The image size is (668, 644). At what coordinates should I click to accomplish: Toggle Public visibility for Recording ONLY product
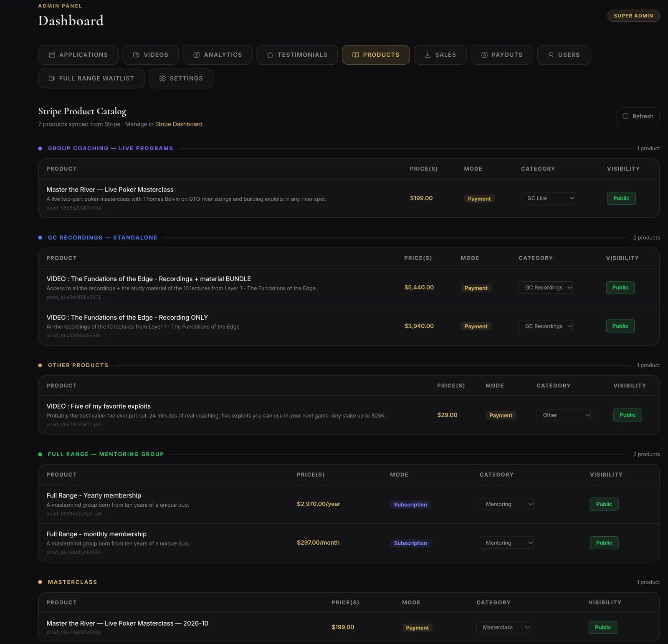pos(620,326)
